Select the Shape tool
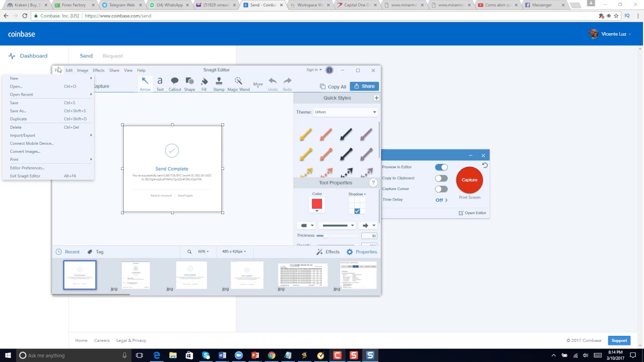This screenshot has width=644, height=362. pos(190,84)
